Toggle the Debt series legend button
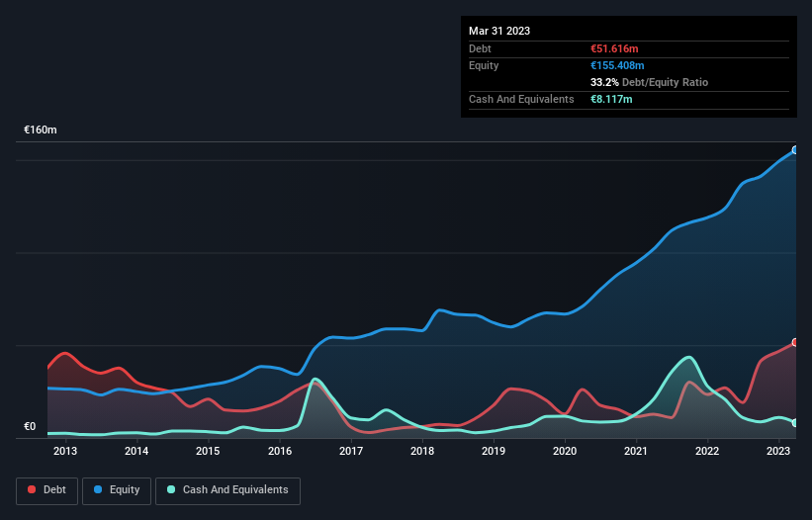This screenshot has height=520, width=812. point(47,490)
